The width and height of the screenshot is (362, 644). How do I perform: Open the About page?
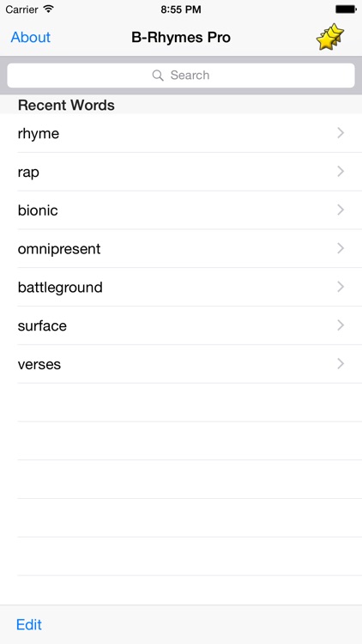point(30,37)
